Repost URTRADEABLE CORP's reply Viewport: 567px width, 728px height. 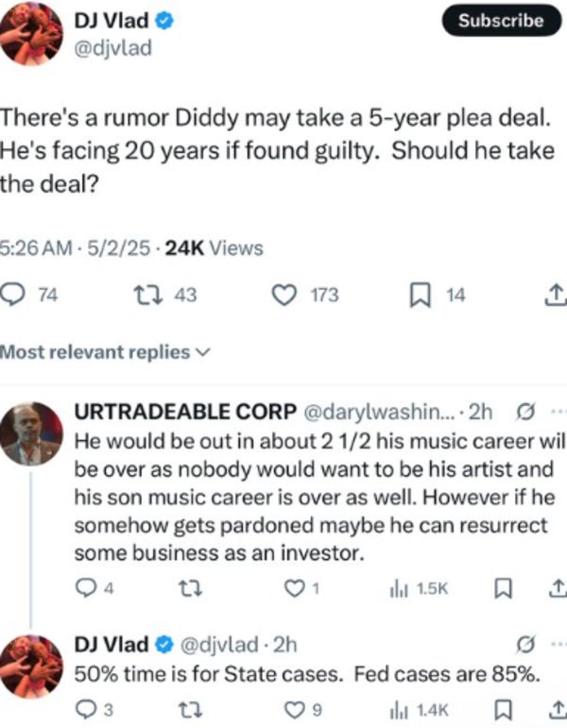pos(191,589)
